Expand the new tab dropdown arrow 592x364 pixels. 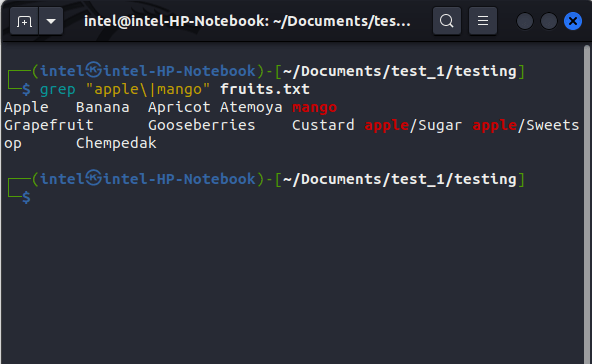coord(51,22)
